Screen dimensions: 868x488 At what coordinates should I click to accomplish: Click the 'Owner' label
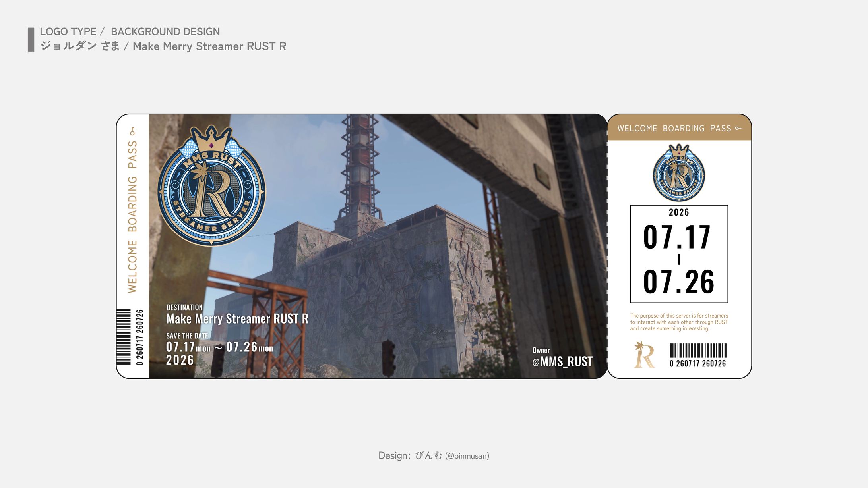coord(541,350)
